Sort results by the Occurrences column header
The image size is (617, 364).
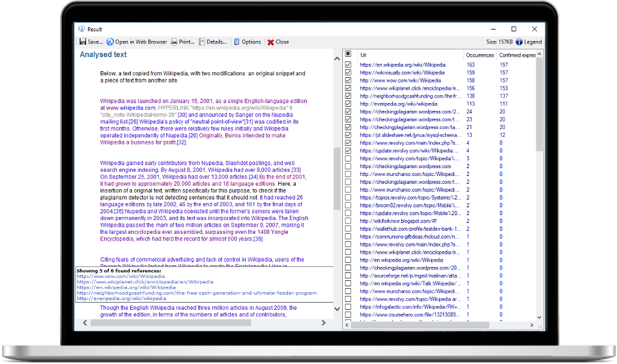[x=479, y=54]
